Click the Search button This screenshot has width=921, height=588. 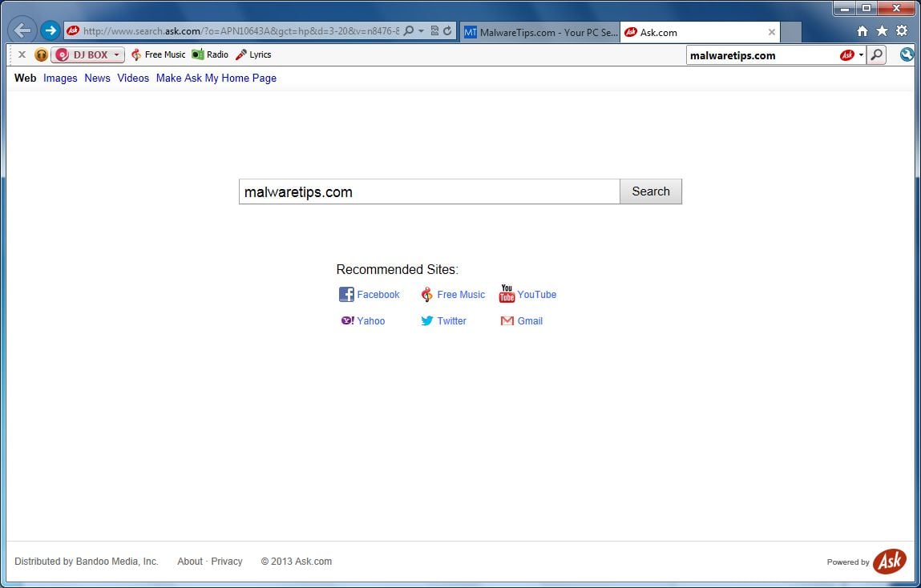(x=651, y=191)
